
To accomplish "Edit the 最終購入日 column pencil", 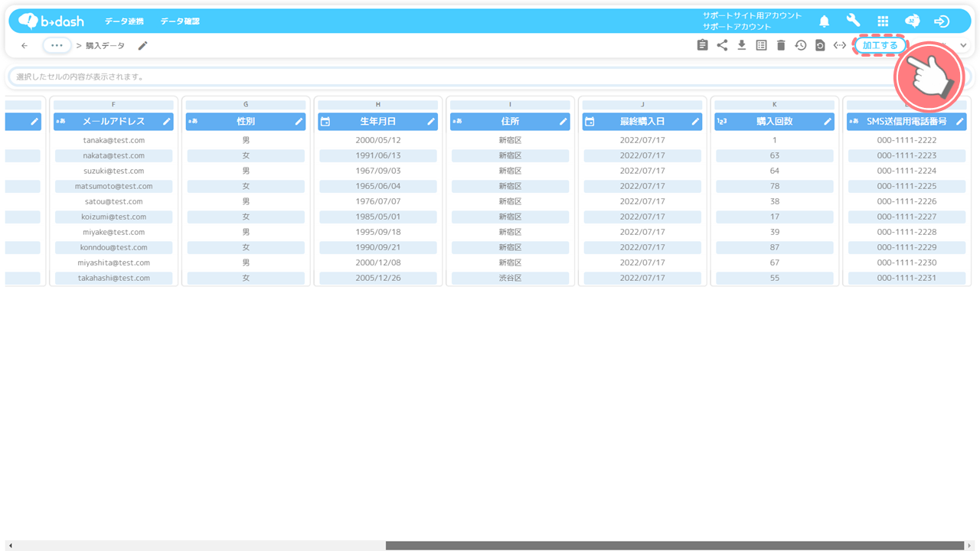I will tap(695, 122).
